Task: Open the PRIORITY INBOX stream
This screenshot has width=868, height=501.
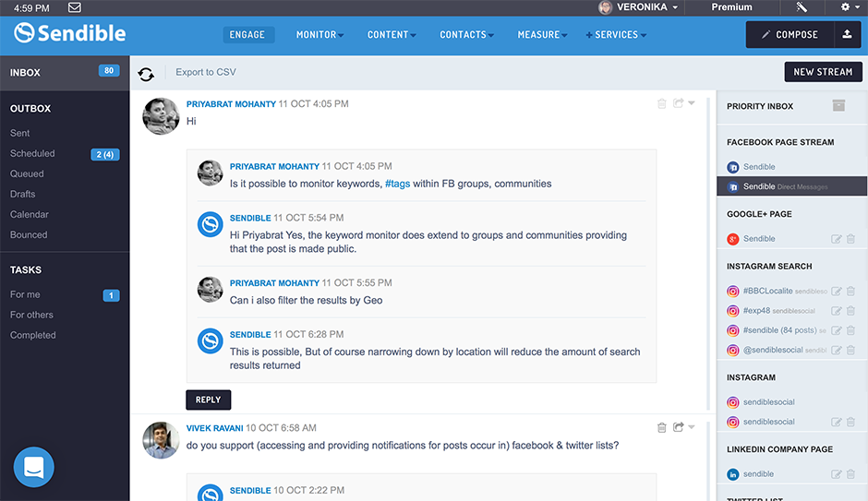Action: click(759, 106)
